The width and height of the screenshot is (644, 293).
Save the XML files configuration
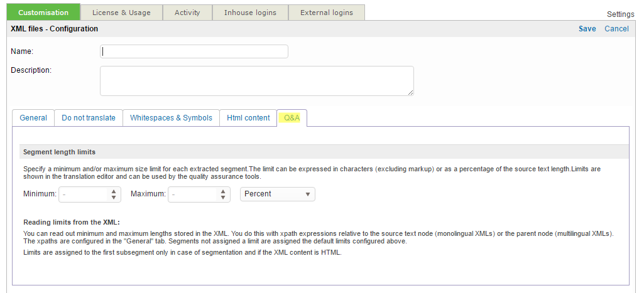coord(587,29)
